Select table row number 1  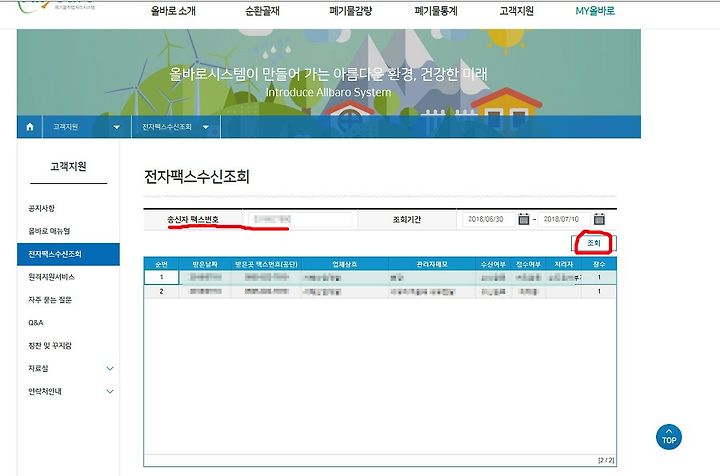[x=380, y=277]
